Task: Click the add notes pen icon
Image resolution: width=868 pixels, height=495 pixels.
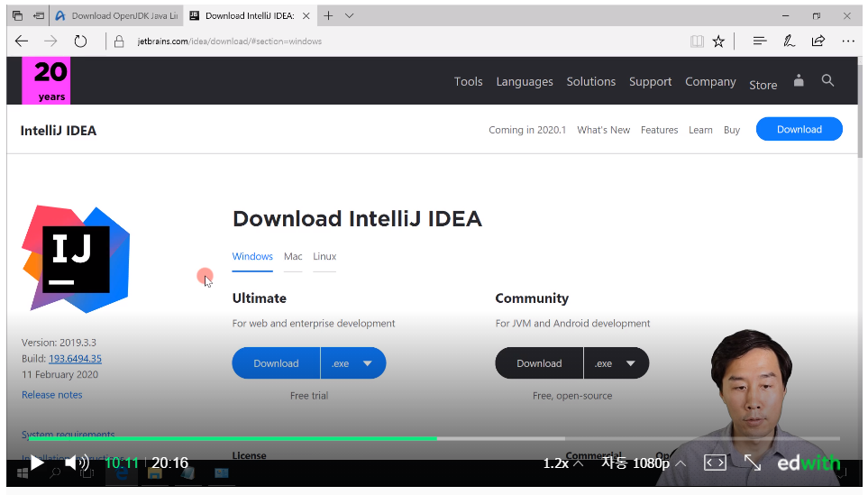Action: (x=789, y=41)
